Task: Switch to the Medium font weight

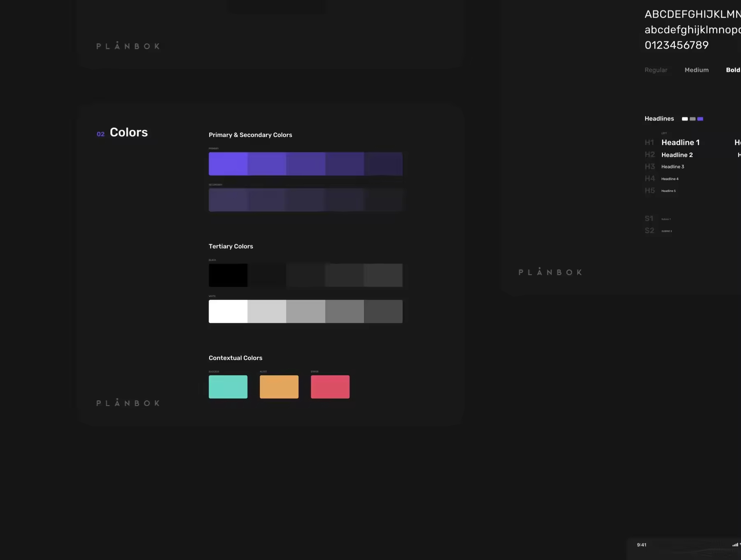Action: (697, 70)
